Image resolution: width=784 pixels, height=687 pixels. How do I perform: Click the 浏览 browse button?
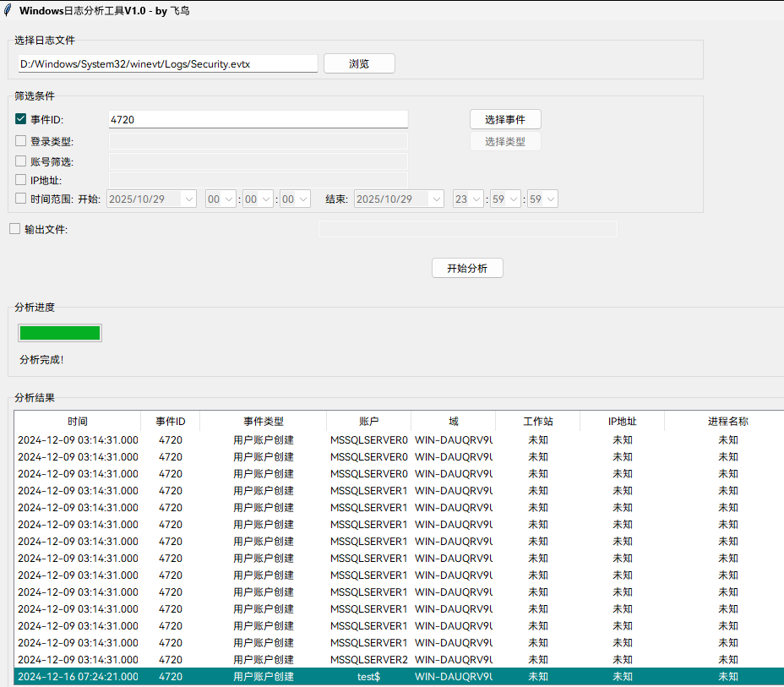(x=359, y=63)
